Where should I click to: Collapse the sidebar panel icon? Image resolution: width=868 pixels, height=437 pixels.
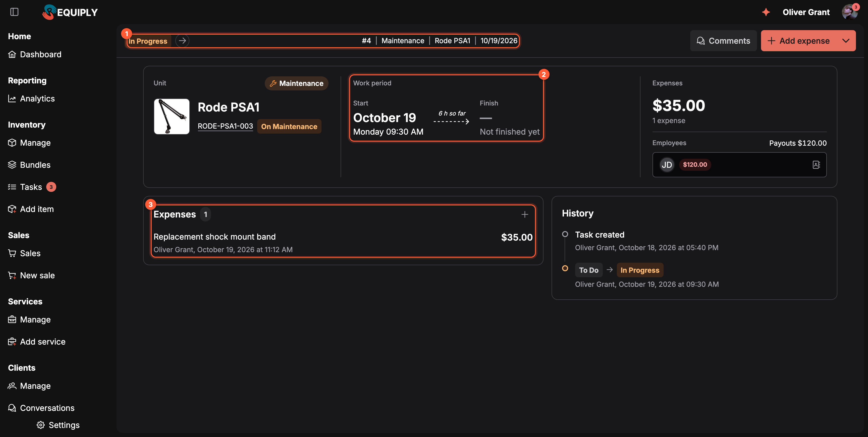(x=14, y=12)
